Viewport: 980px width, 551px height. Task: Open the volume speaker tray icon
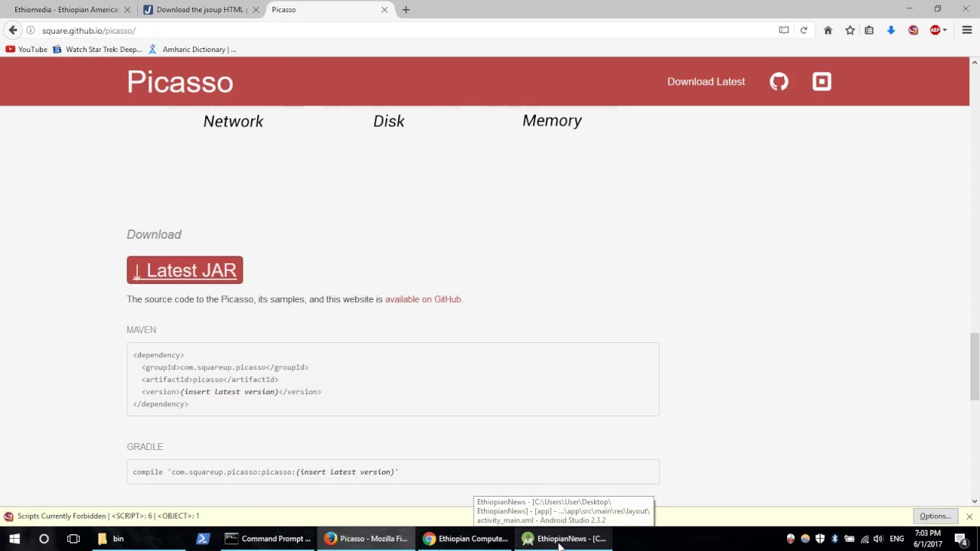(x=878, y=539)
